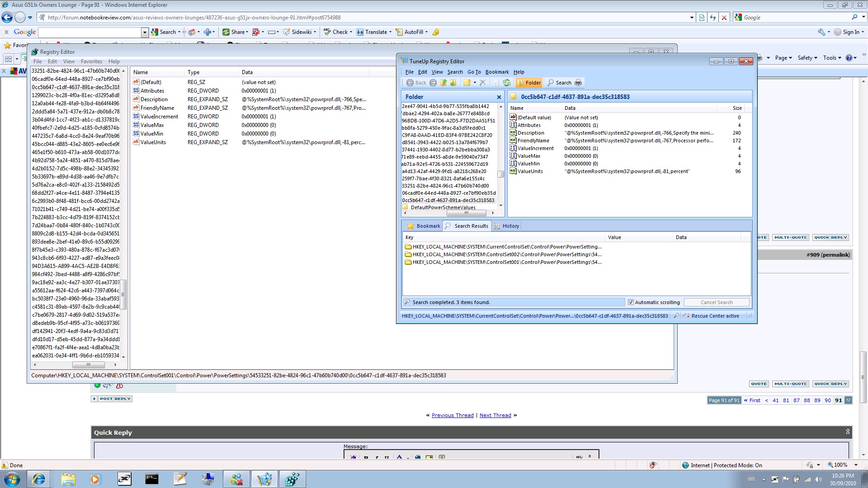Click the Google toolbar Search button
The height and width of the screenshot is (488, 868).
click(166, 32)
